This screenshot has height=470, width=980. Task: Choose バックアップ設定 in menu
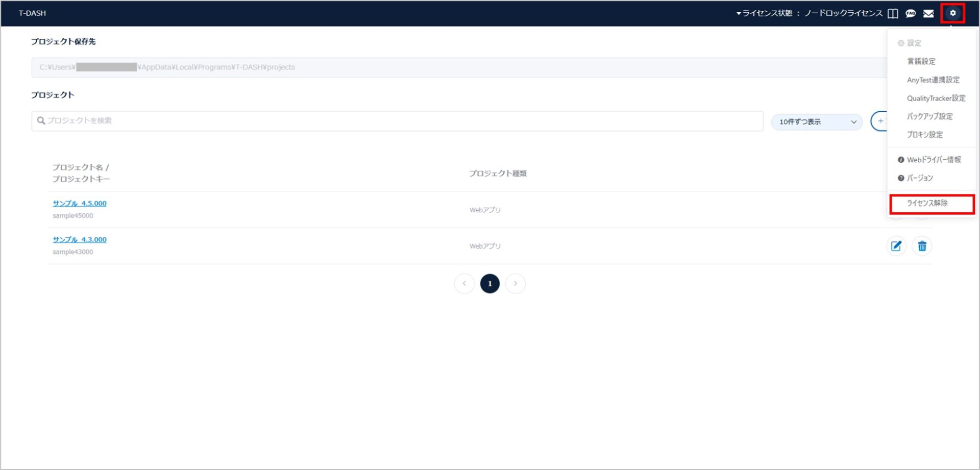click(929, 116)
